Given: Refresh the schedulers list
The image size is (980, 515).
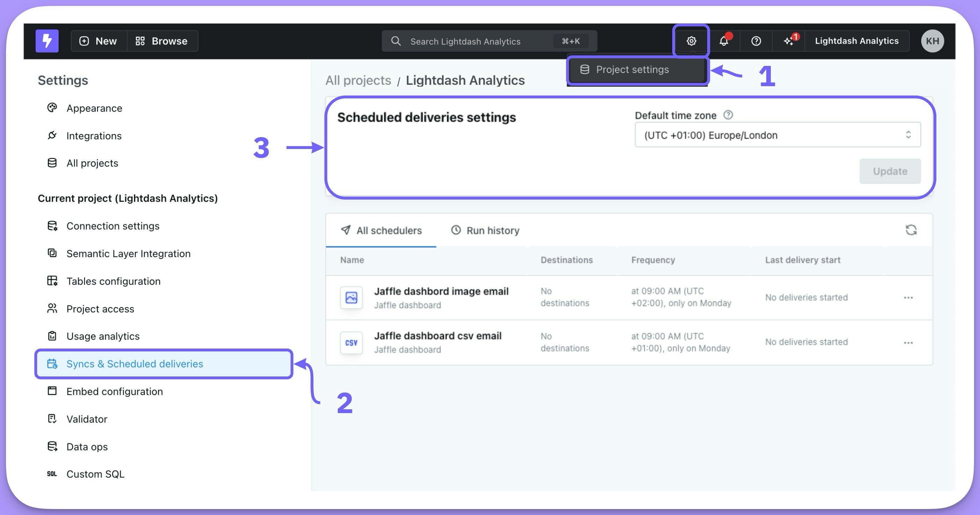Looking at the screenshot, I should (x=911, y=230).
